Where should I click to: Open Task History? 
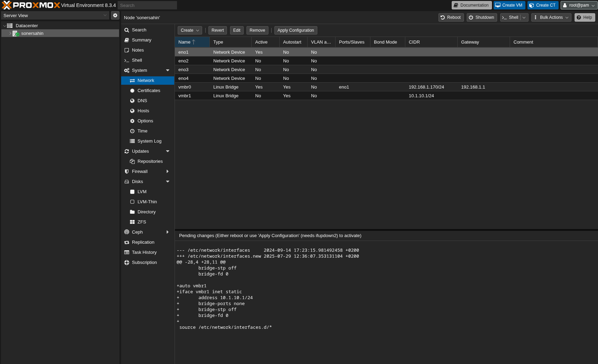(144, 252)
